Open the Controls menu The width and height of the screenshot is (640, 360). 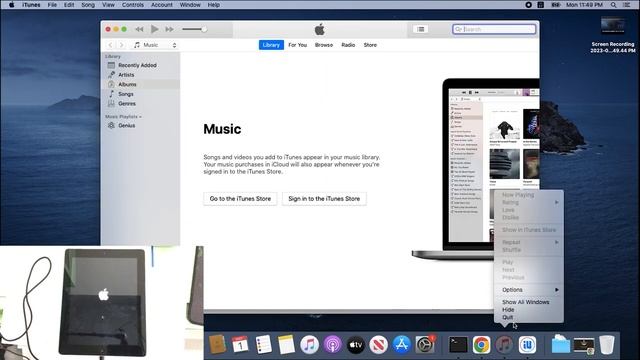(133, 5)
